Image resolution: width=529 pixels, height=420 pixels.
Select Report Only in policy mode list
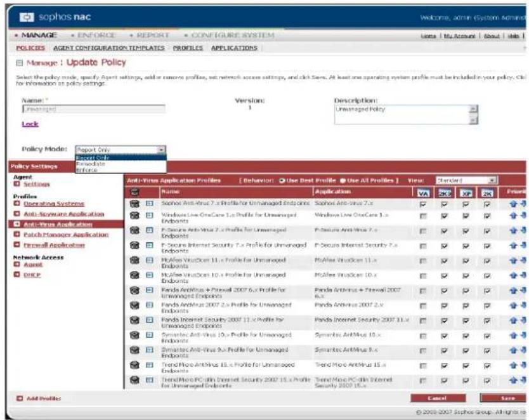click(x=121, y=157)
